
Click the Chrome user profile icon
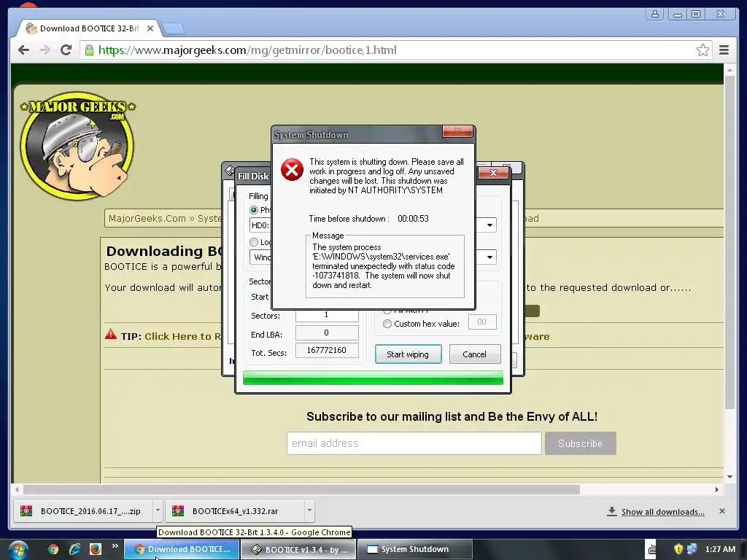tap(655, 14)
